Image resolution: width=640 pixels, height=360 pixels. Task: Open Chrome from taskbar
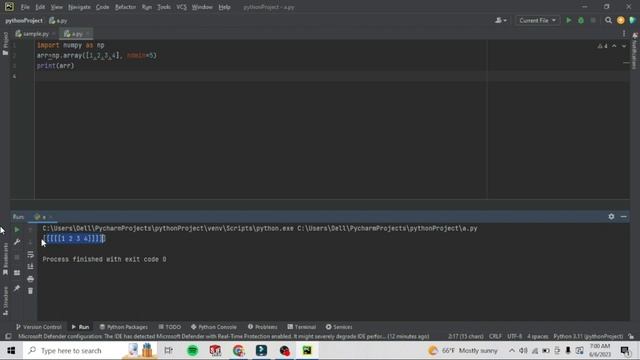pyautogui.click(x=238, y=351)
